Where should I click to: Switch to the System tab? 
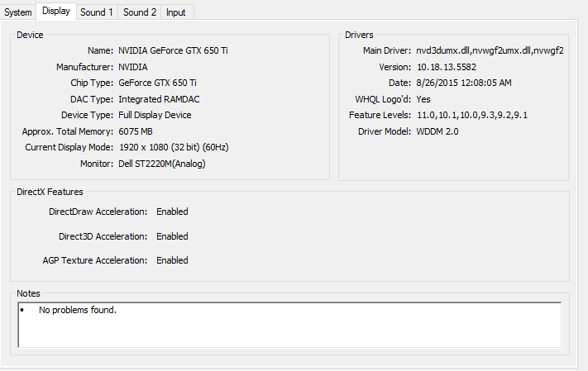tap(18, 12)
